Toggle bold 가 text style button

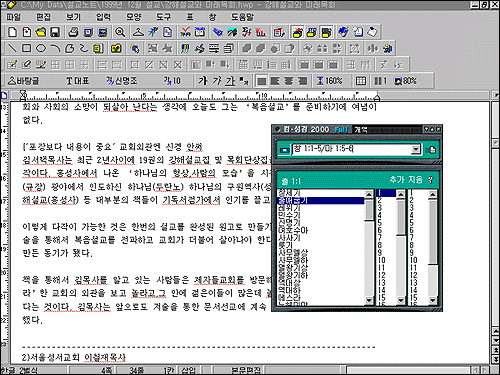tap(203, 81)
